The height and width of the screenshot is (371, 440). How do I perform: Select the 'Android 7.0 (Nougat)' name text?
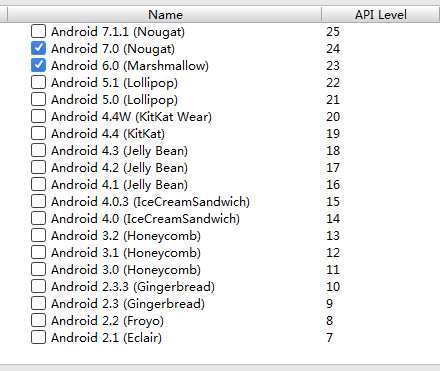tap(113, 49)
